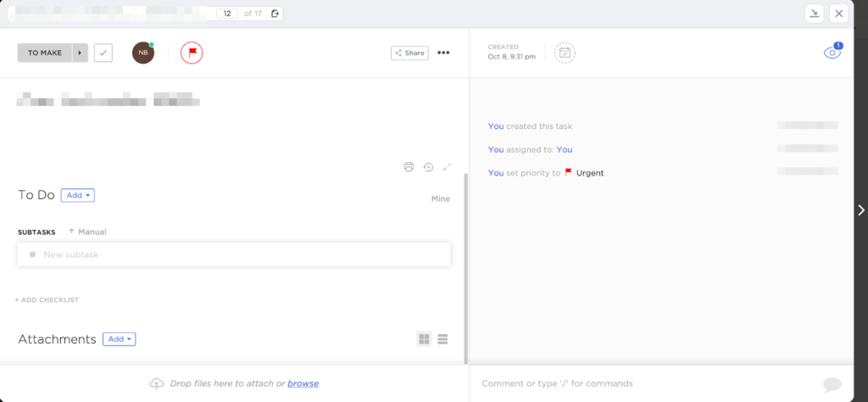This screenshot has height=402, width=868.
Task: Open the TO MAKE status dropdown
Action: pos(45,53)
